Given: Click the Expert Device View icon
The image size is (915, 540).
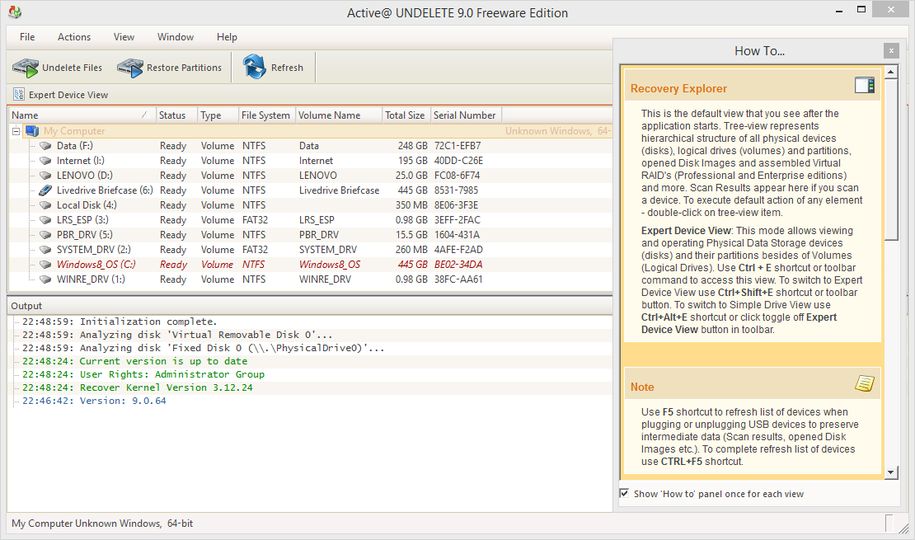Looking at the screenshot, I should (19, 95).
